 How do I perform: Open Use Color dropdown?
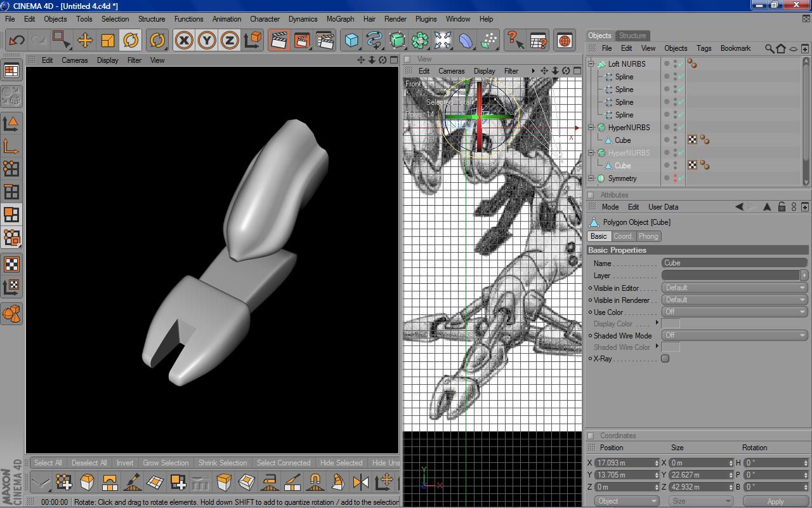coord(734,312)
